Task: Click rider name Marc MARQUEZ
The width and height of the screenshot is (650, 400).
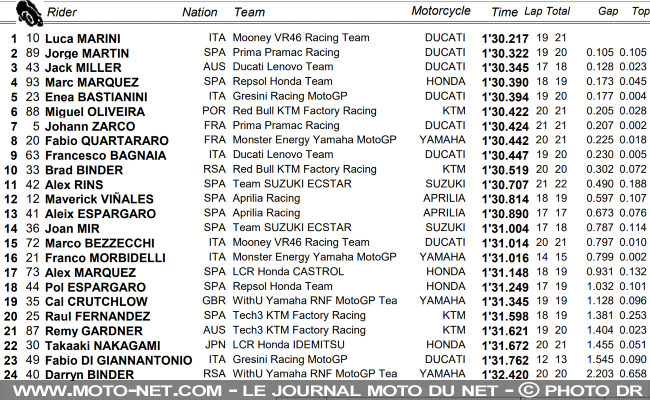Action: [92, 82]
